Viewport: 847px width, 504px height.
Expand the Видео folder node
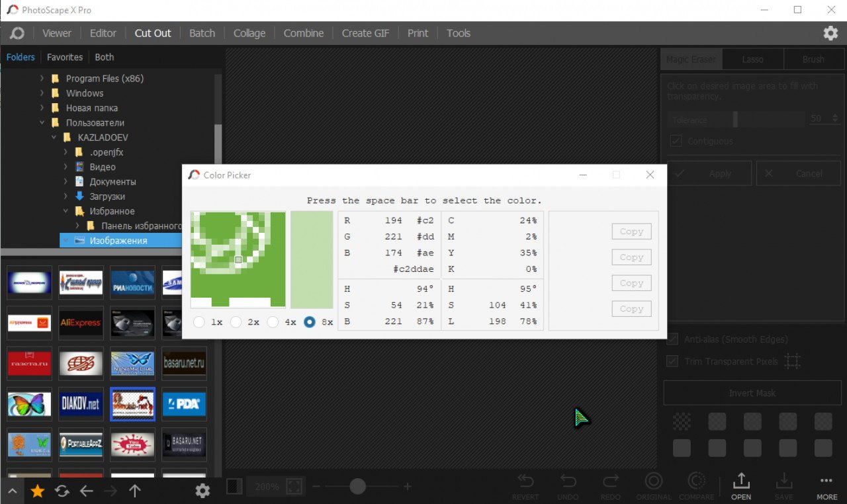click(x=66, y=167)
